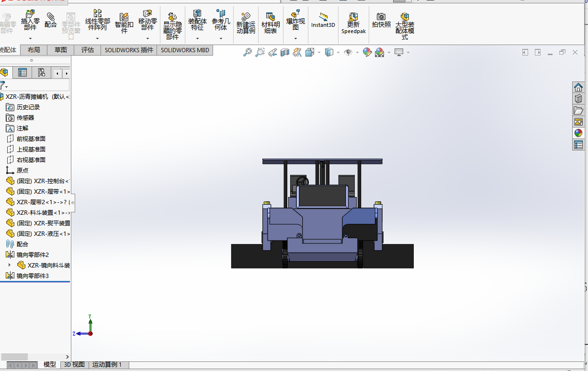Click the 显示隐藏的零部件 tool

click(172, 26)
